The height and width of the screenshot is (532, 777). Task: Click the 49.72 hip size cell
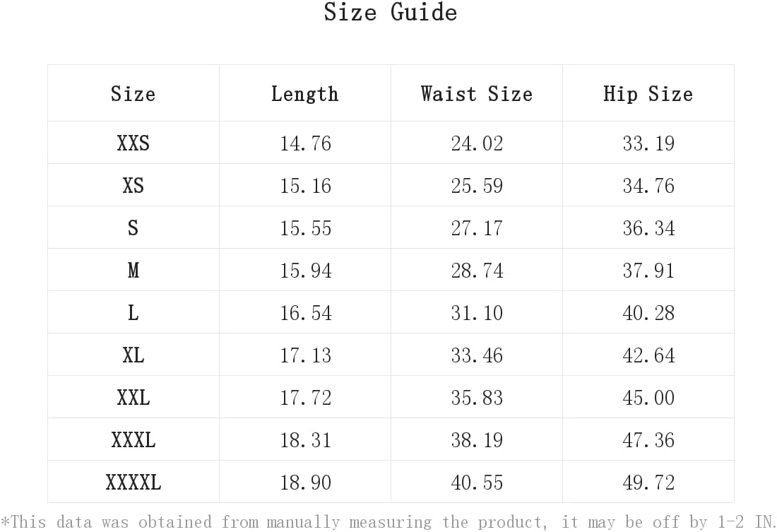click(648, 483)
